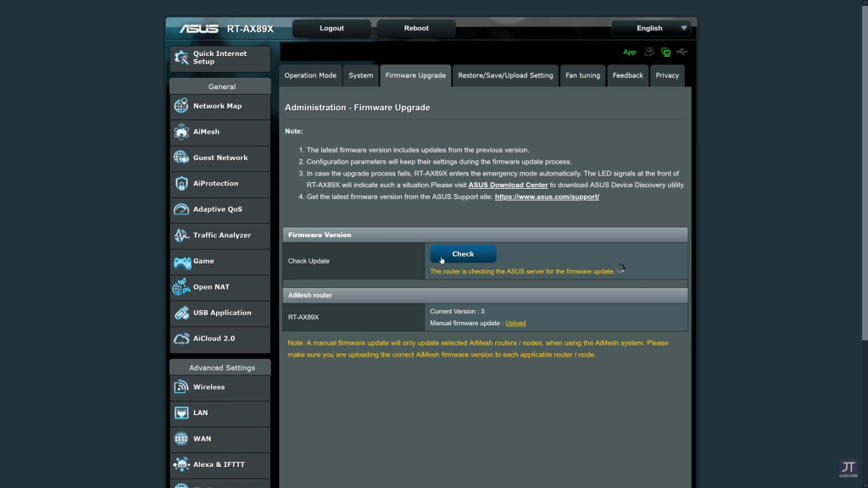The image size is (868, 488).
Task: Click the "Advanced Settings" sidebar header
Action: coord(220,368)
